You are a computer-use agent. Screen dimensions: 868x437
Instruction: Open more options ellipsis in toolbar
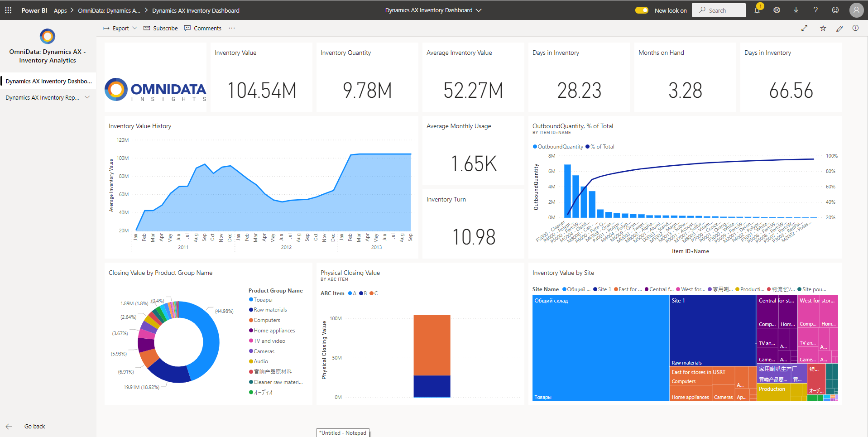tap(232, 28)
